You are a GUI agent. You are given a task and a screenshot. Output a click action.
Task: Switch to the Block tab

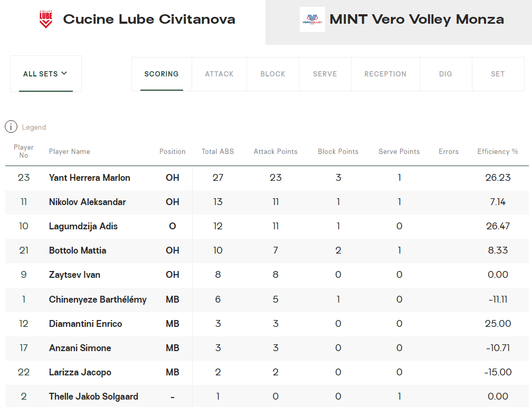[x=273, y=74]
